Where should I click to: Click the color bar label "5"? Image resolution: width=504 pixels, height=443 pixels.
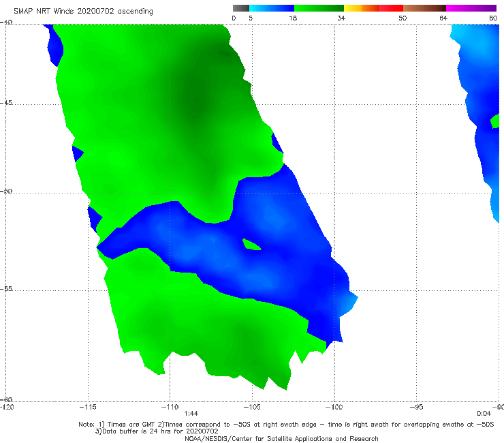pyautogui.click(x=251, y=18)
